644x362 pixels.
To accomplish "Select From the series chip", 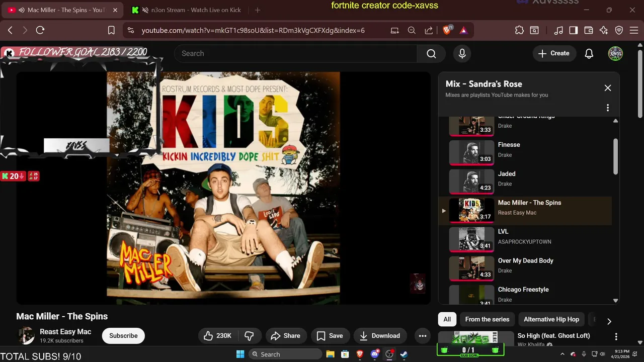I will [487, 319].
